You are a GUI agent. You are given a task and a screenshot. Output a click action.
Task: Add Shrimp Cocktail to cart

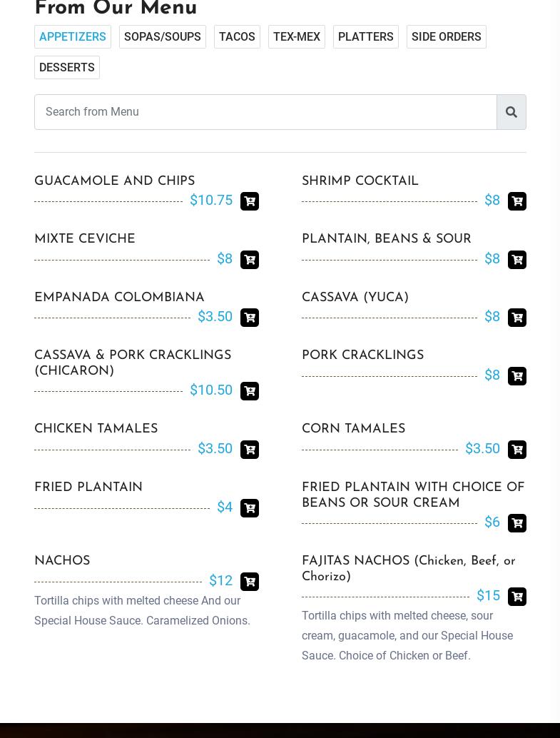pos(517,201)
